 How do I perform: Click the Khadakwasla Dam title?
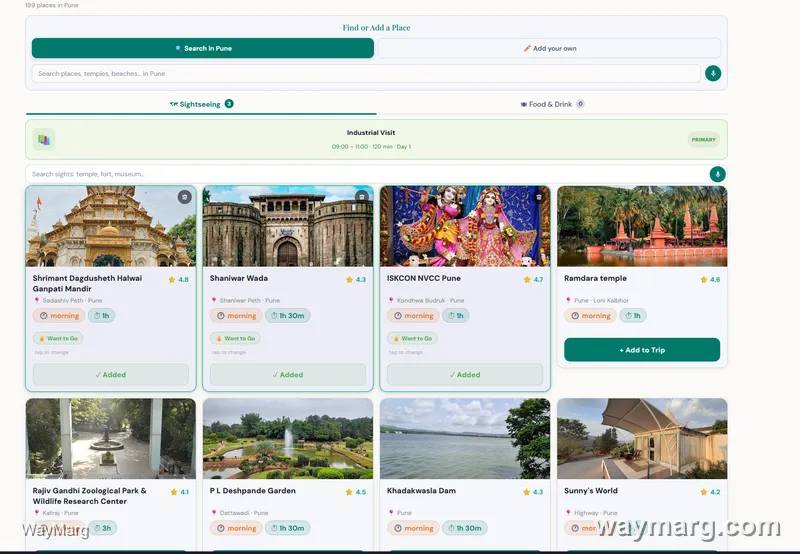421,491
